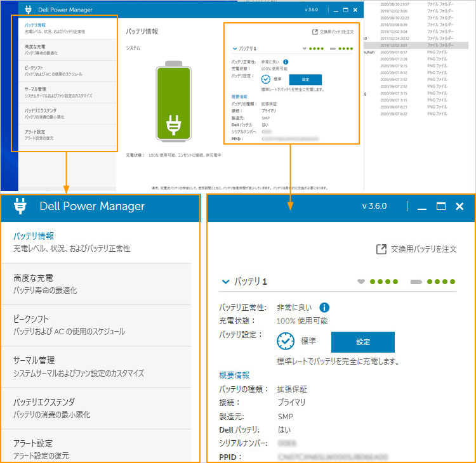Click SMP manufacturer value in the enlarged panel
476x463 pixels.
click(x=286, y=417)
